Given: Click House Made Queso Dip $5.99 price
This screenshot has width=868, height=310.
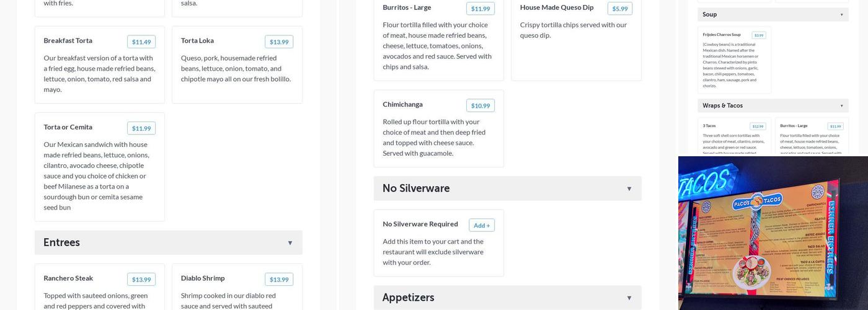Looking at the screenshot, I should (619, 9).
